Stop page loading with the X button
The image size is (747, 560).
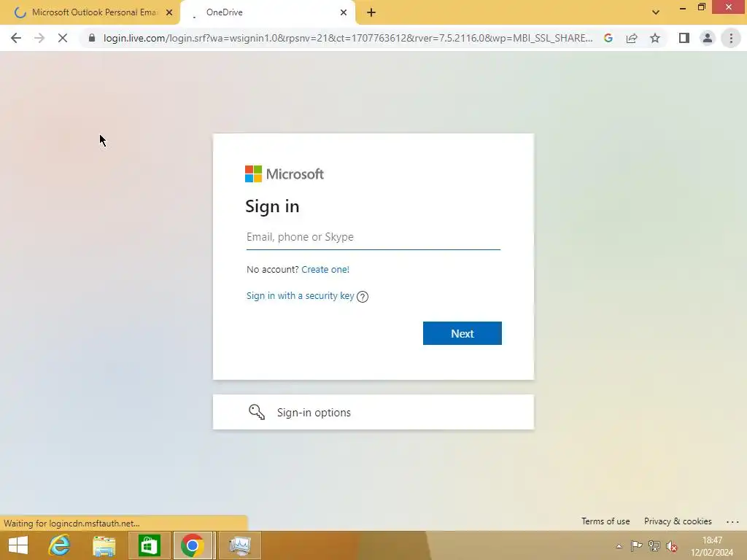coord(63,38)
